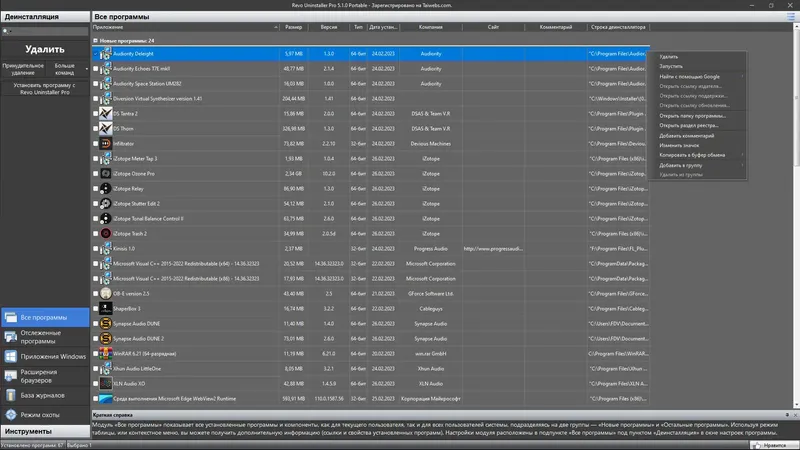Click the DS Tantra 2 program icon
This screenshot has width=800, height=450.
pos(106,114)
